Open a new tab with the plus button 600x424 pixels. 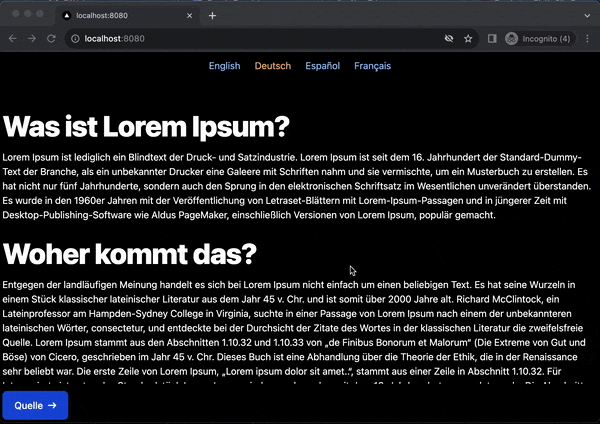coord(212,16)
